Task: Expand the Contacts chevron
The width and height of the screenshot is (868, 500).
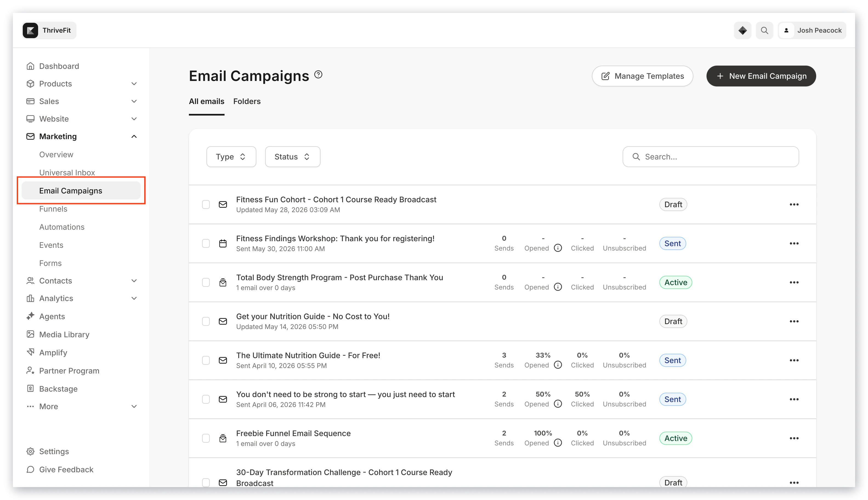Action: tap(134, 280)
